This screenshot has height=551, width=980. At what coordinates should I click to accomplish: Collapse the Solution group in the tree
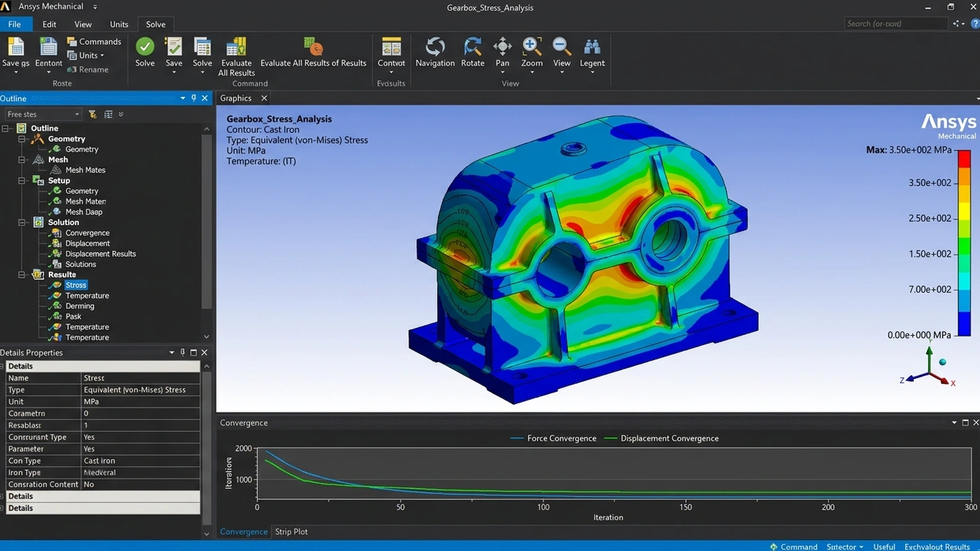click(x=22, y=222)
